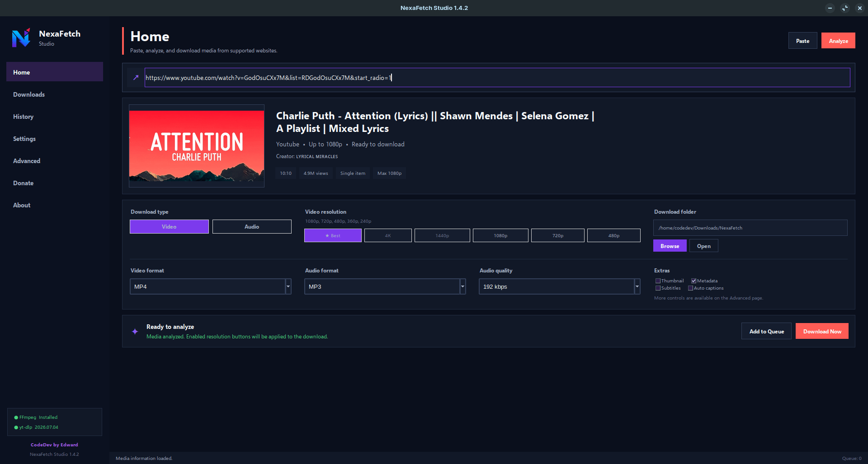Screen dimensions: 868x464
Task: Click the Single item tag
Action: pyautogui.click(x=353, y=173)
